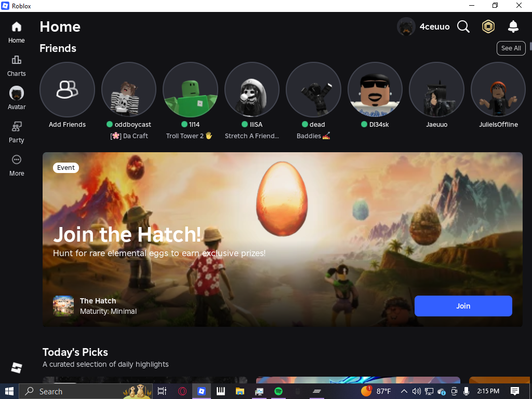
Task: Open Task View in taskbar
Action: click(x=162, y=391)
